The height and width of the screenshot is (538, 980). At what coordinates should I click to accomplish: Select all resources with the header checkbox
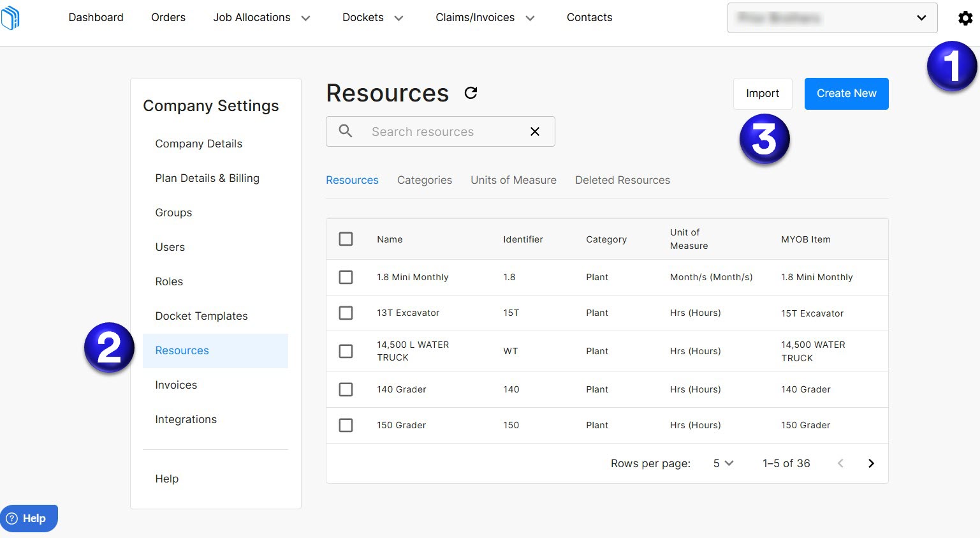[346, 238]
